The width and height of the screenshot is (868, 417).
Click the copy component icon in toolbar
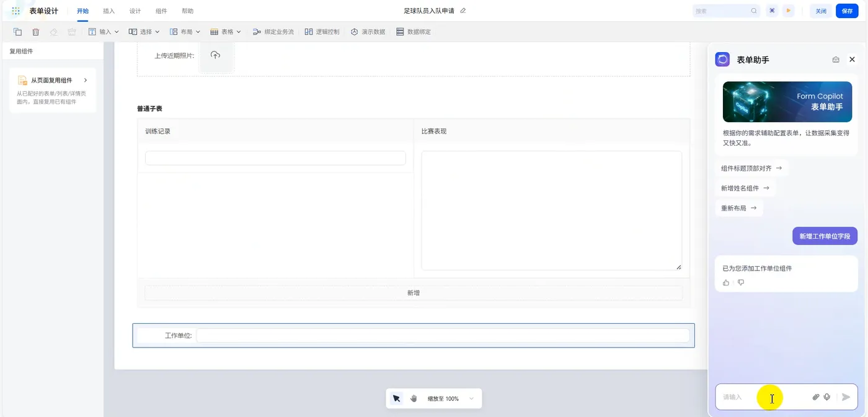pos(17,32)
